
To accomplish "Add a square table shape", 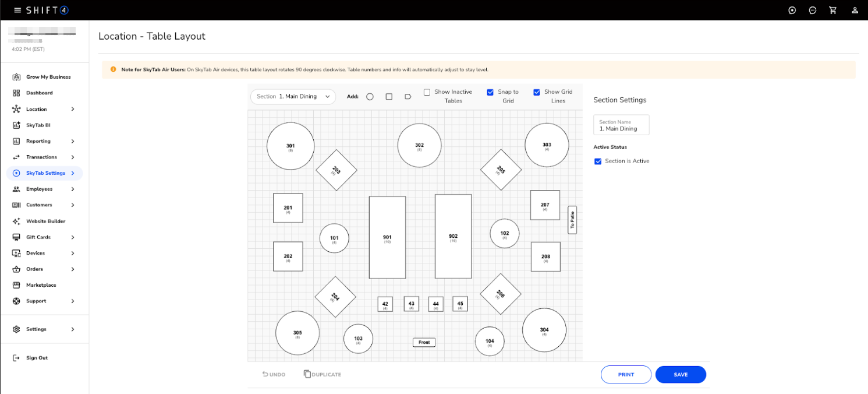I will [x=389, y=97].
